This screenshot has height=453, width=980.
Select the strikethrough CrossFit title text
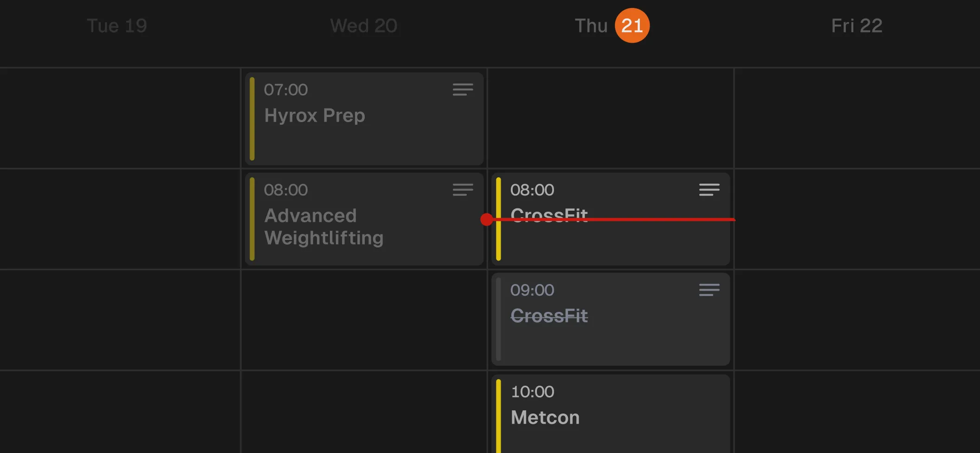coord(549,316)
